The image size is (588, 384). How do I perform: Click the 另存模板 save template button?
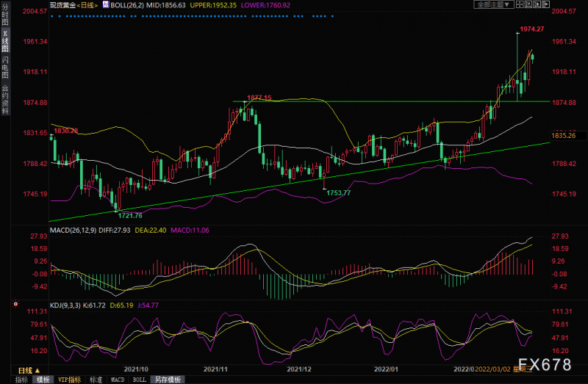tap(165, 380)
